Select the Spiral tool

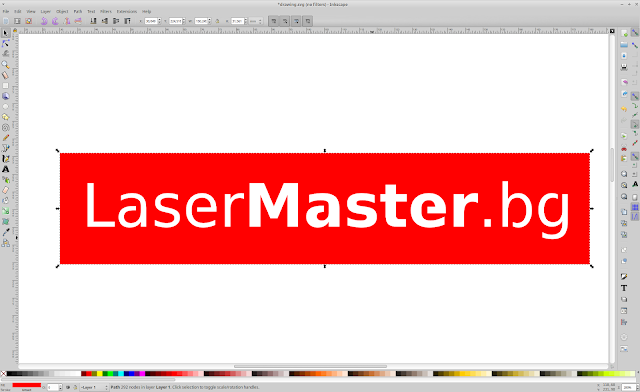tap(6, 128)
